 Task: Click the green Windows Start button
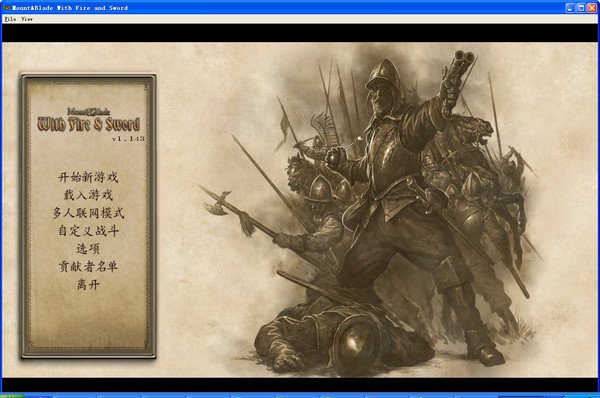pyautogui.click(x=12, y=396)
